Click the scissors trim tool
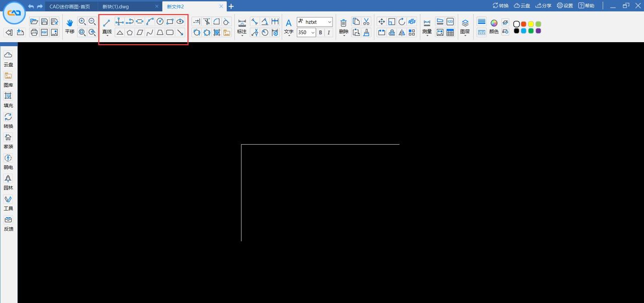Screen dimensions: 644x303 pos(206,22)
